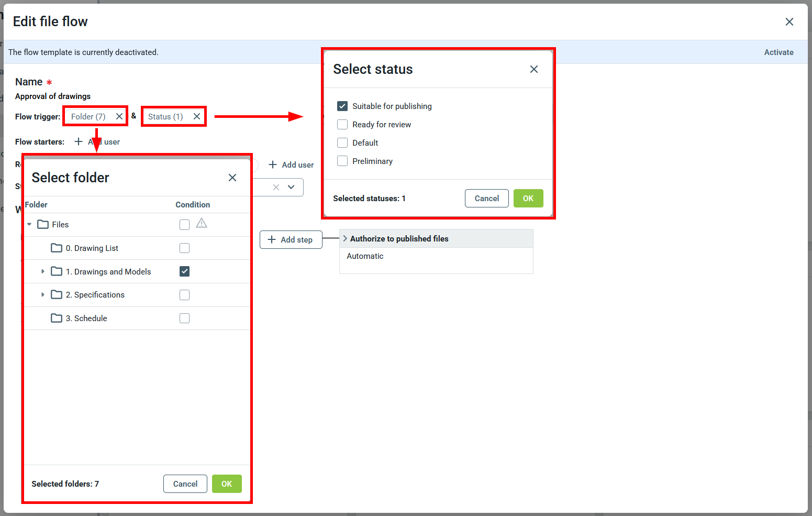Confirm status selection with OK

(x=528, y=198)
